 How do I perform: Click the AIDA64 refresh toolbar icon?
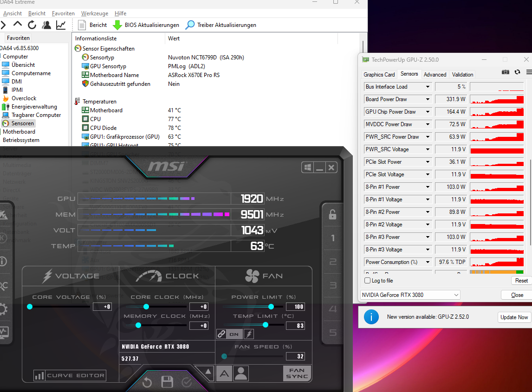pos(32,25)
